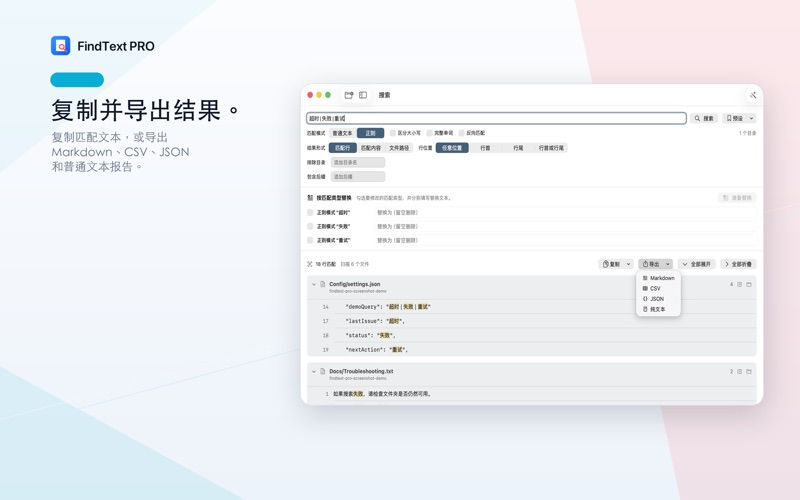Choose 纯文本 plain text from export menu

pyautogui.click(x=658, y=310)
